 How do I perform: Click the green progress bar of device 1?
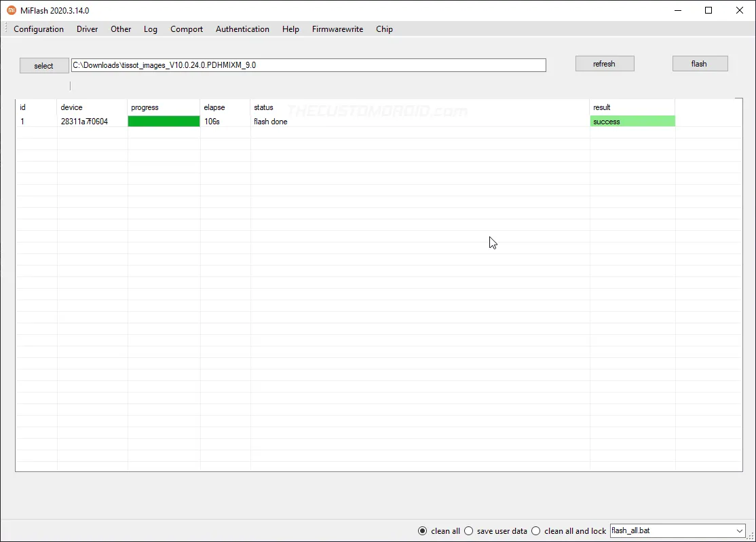pyautogui.click(x=163, y=121)
